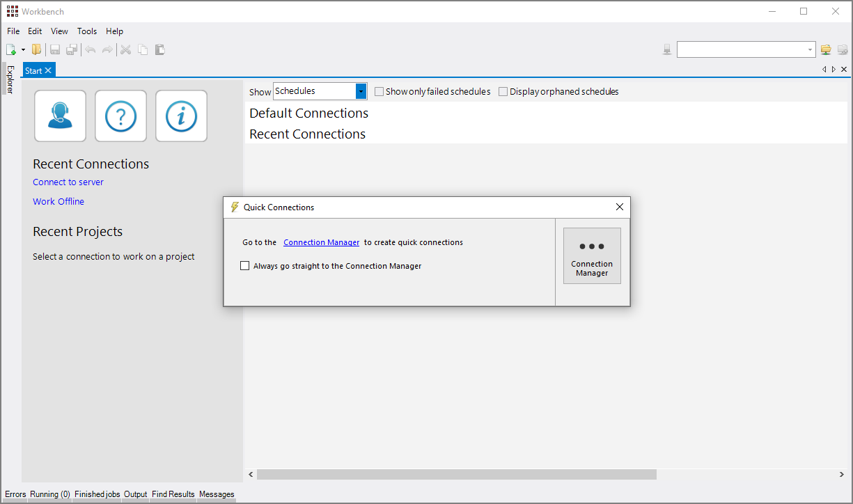Click the network folder connect icon
853x504 pixels.
(x=826, y=49)
